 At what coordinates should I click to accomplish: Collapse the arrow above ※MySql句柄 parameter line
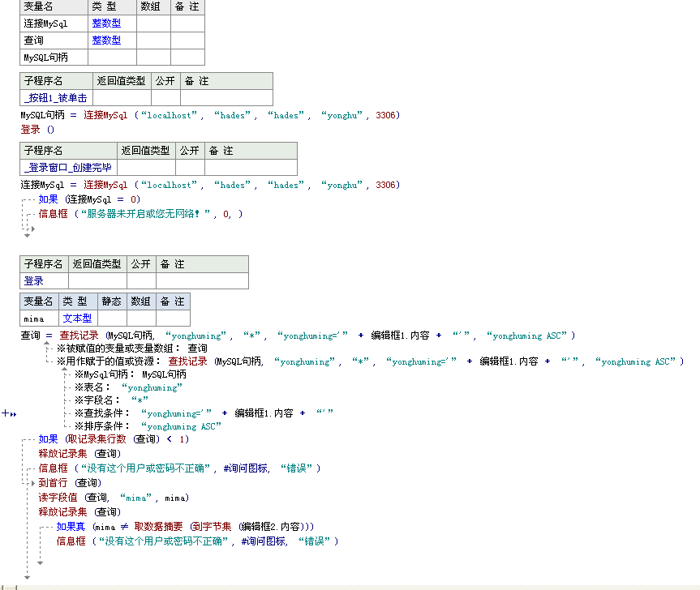click(64, 369)
